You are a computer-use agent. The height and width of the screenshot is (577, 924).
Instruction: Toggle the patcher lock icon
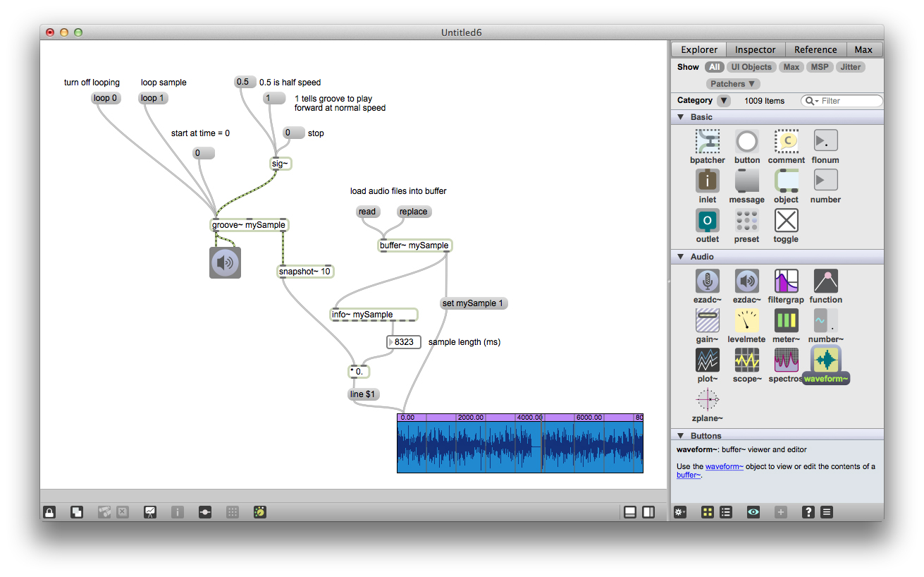pyautogui.click(x=49, y=512)
